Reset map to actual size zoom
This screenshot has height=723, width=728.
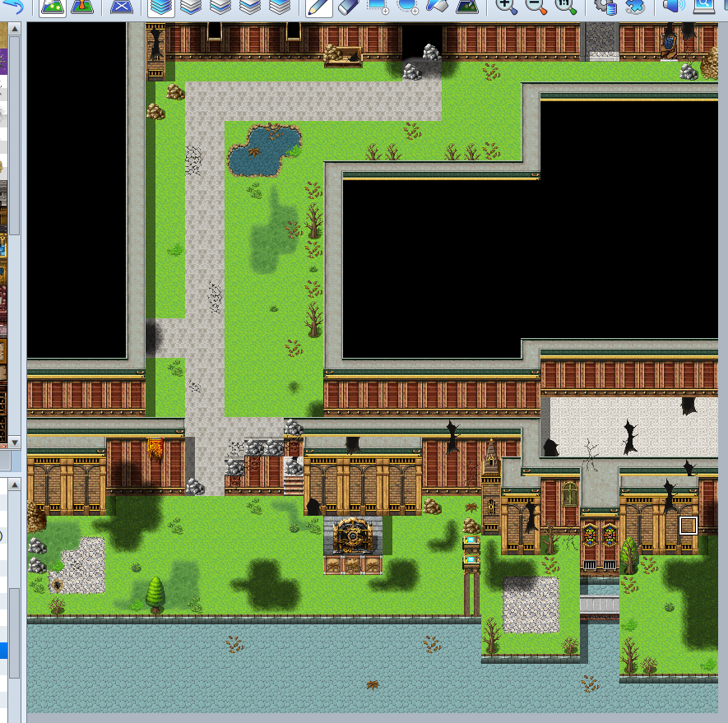tap(565, 6)
